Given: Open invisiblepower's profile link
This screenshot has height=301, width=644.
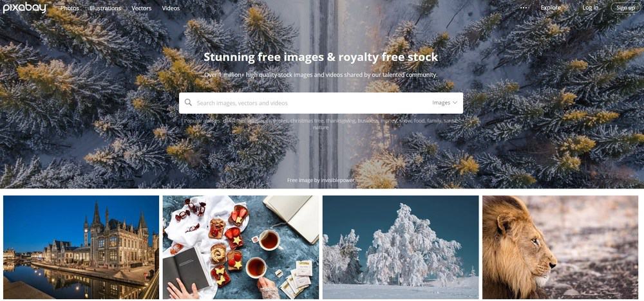Looking at the screenshot, I should click(332, 180).
